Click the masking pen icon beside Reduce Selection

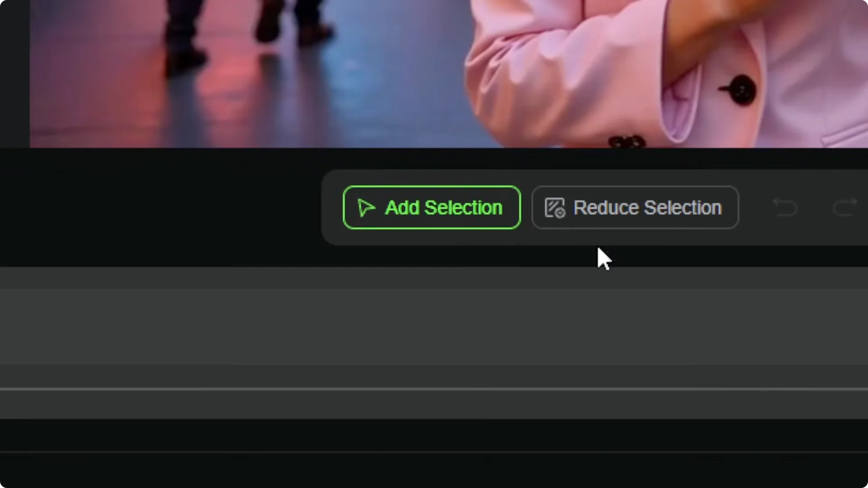555,207
